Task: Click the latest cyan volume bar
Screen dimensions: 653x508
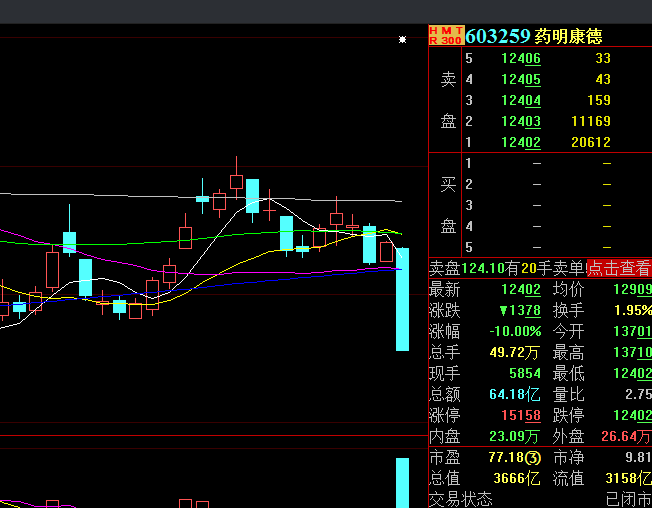Action: [402, 482]
